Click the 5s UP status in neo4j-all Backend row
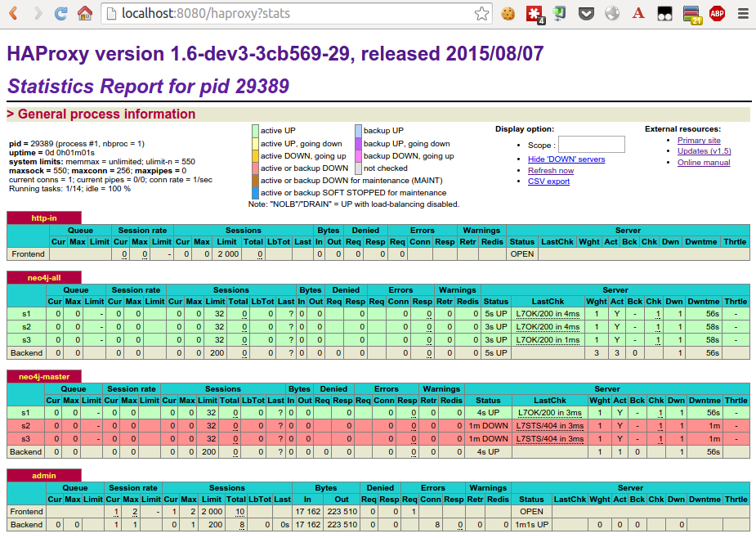Image resolution: width=756 pixels, height=538 pixels. coord(495,353)
